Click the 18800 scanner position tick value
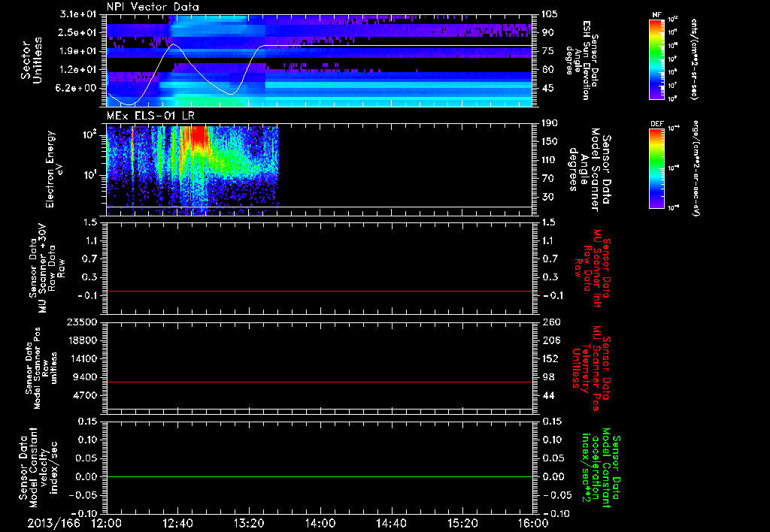Screen dimensions: 770x532 click(81, 340)
